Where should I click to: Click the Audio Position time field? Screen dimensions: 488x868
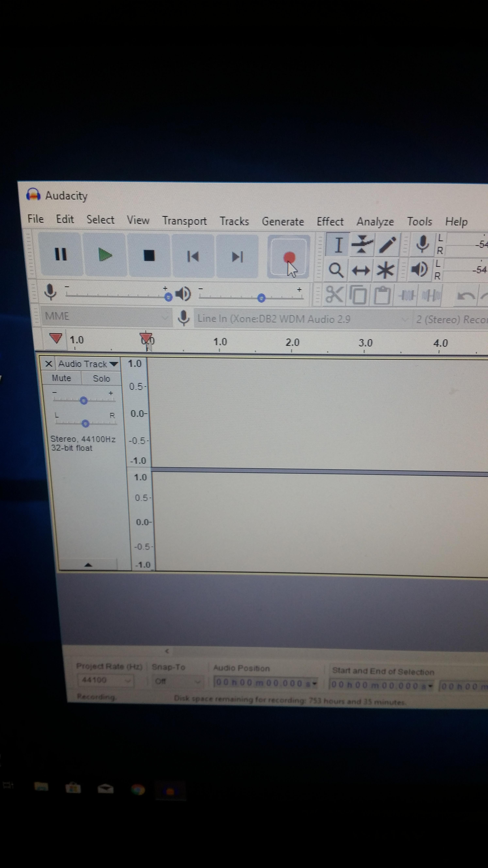266,683
